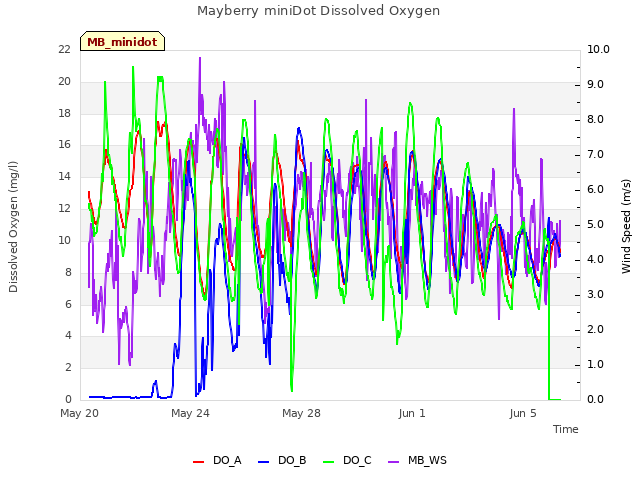Screen dimensions: 640x480
Task: Click the May 28 date tick label
Action: (x=301, y=413)
